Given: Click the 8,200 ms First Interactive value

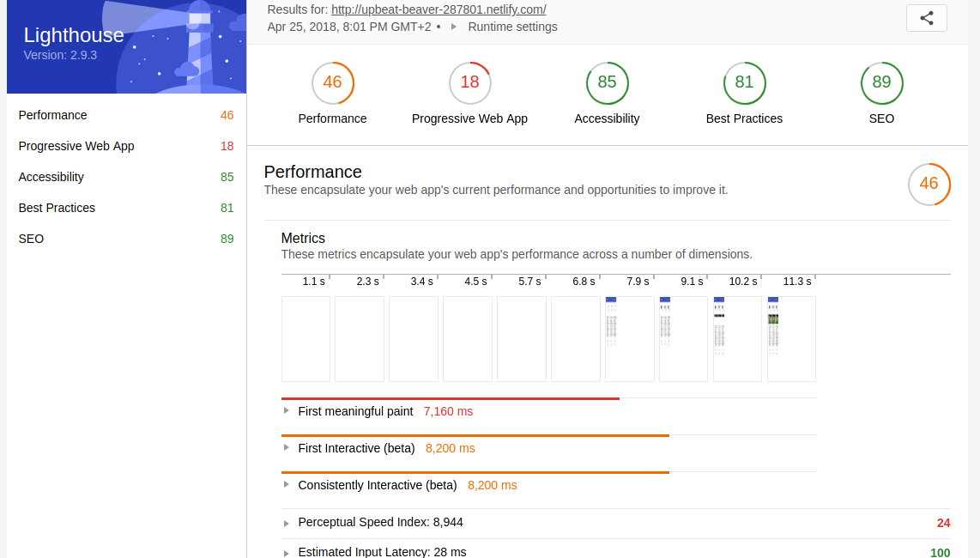Looking at the screenshot, I should pos(450,448).
